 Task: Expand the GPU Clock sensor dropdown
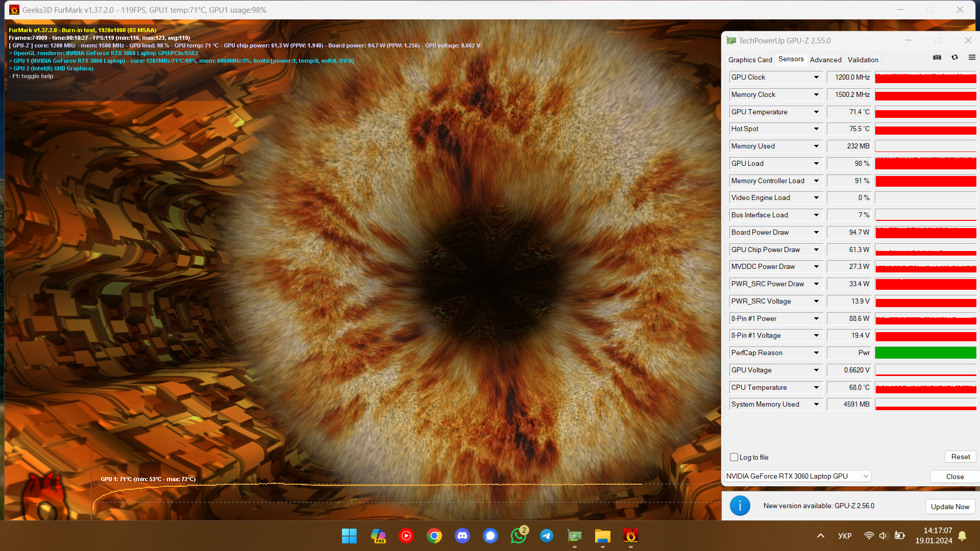pyautogui.click(x=816, y=78)
